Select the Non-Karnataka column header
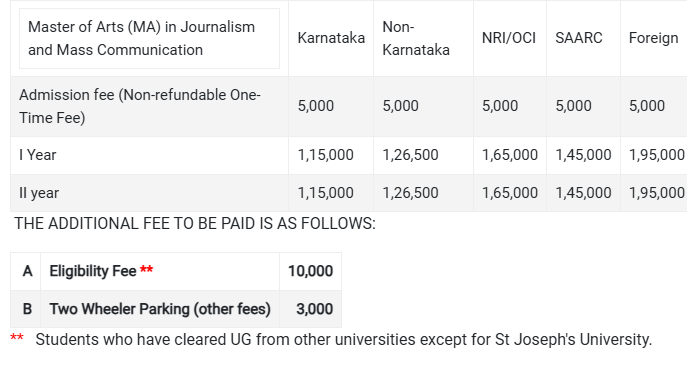 [x=416, y=39]
